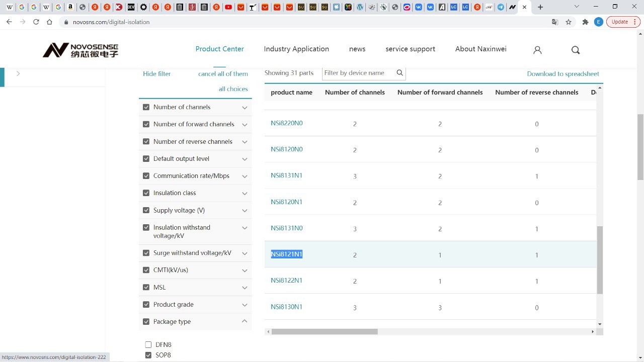Switch to the Joomla tab
This screenshot has width=644, height=362.
(348, 7)
